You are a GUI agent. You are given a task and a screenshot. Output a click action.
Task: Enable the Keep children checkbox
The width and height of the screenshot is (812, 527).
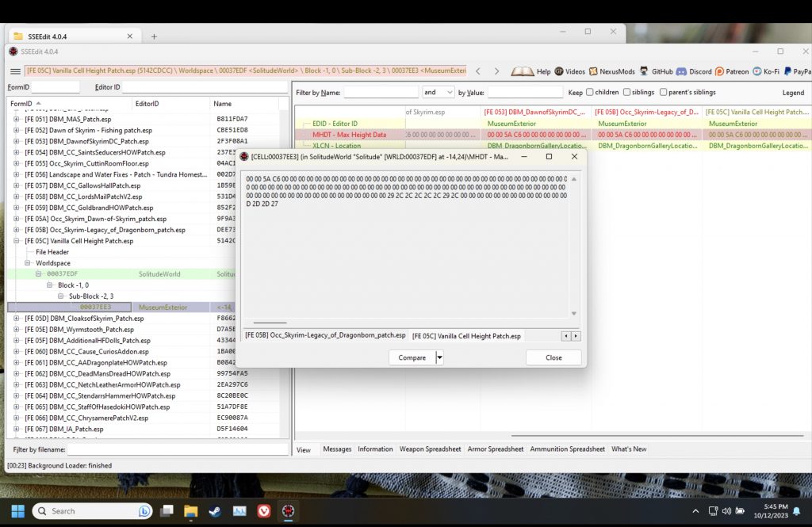point(590,93)
